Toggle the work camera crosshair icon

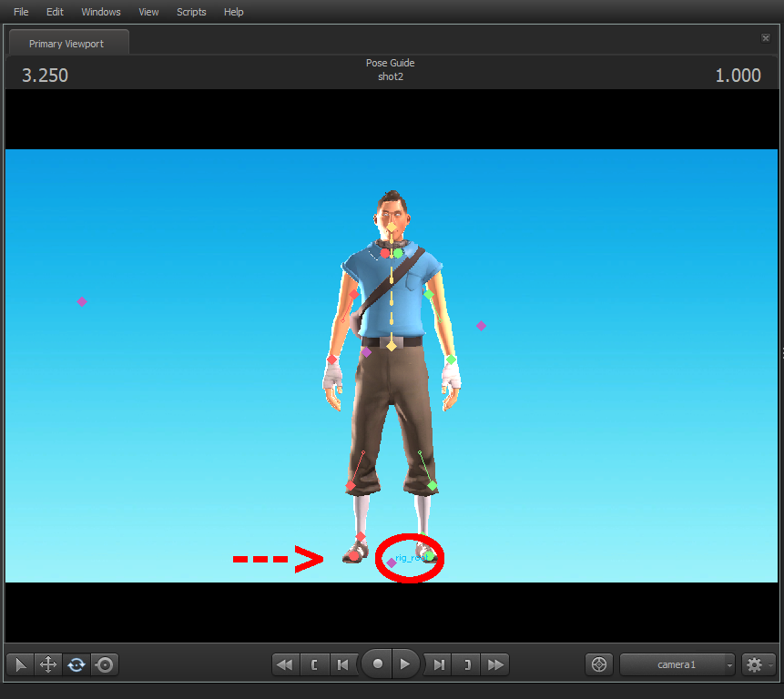click(599, 664)
